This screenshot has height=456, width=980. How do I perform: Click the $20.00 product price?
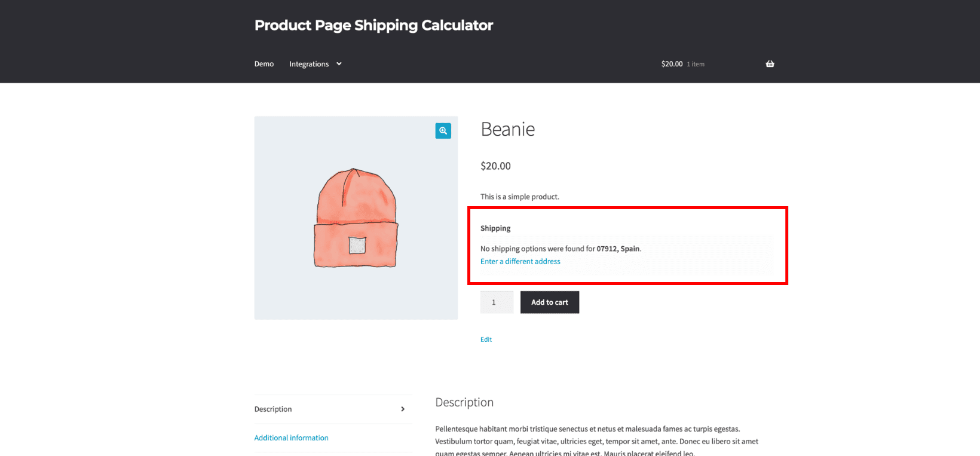click(495, 166)
